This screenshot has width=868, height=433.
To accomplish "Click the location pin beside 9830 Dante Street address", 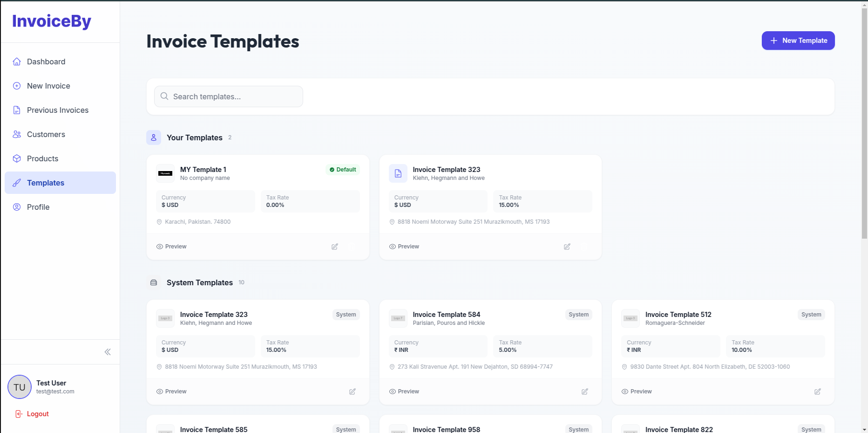I will pos(624,367).
